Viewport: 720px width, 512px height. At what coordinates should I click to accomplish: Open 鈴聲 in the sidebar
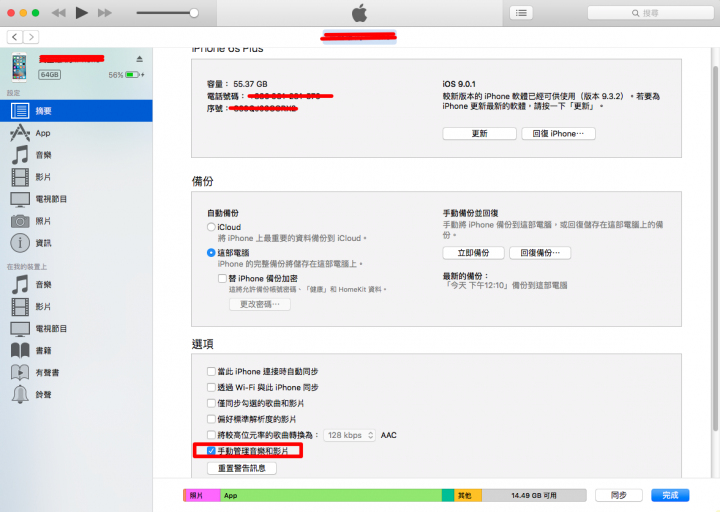(x=76, y=394)
